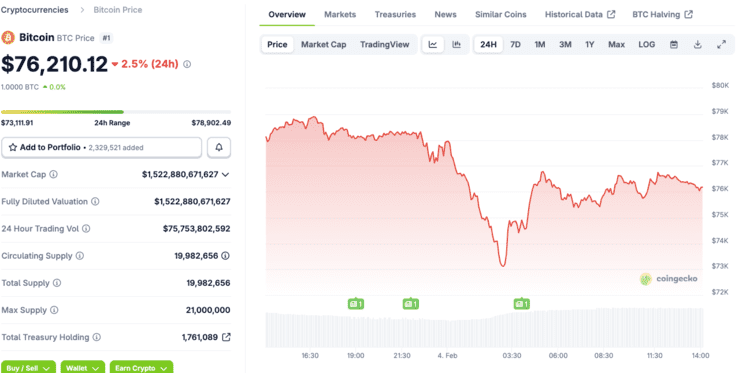This screenshot has height=373, width=750.
Task: Open Cryptocurrencies breadcrumb link
Action: click(34, 10)
